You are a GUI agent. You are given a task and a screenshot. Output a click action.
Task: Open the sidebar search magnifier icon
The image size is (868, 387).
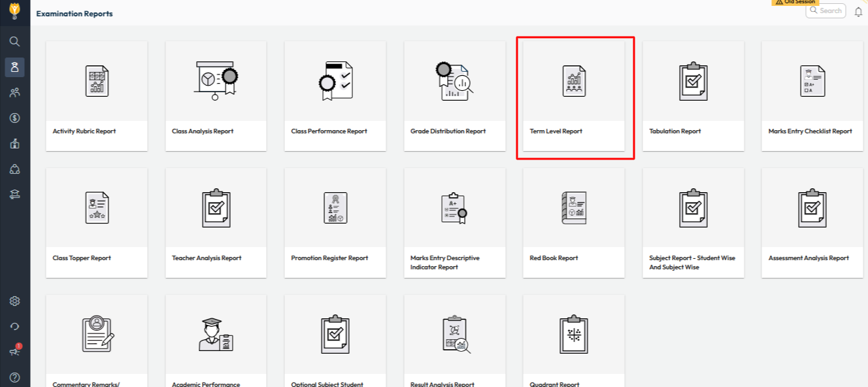pyautogui.click(x=14, y=41)
